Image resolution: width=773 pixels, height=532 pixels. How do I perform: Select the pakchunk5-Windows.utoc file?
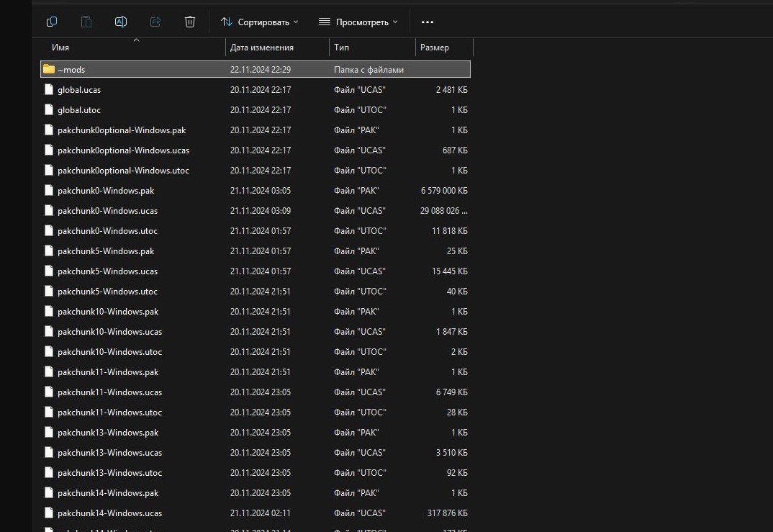tap(107, 292)
